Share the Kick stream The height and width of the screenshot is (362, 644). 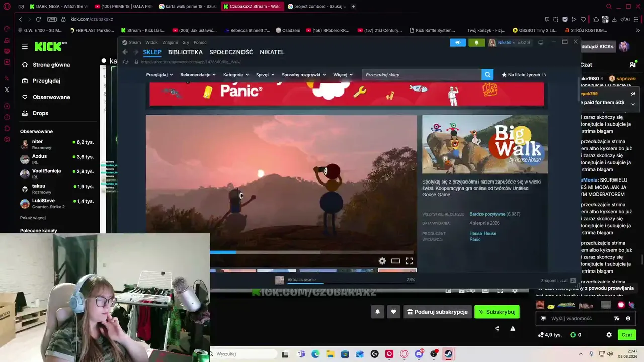click(x=497, y=329)
